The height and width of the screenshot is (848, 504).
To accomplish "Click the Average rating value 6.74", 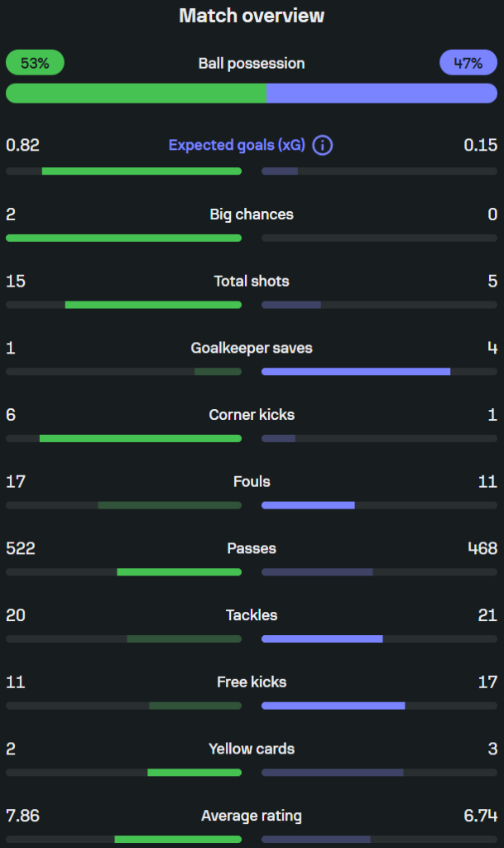I will pyautogui.click(x=480, y=816).
